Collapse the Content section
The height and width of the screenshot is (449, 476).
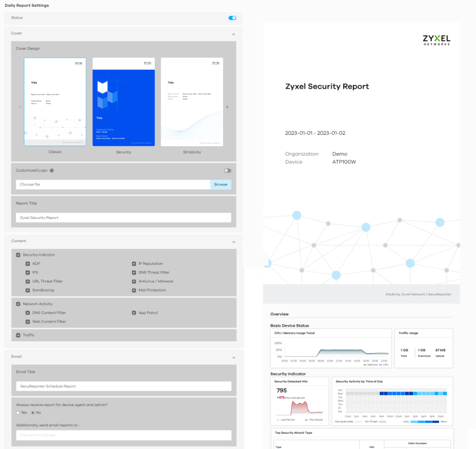pyautogui.click(x=234, y=242)
